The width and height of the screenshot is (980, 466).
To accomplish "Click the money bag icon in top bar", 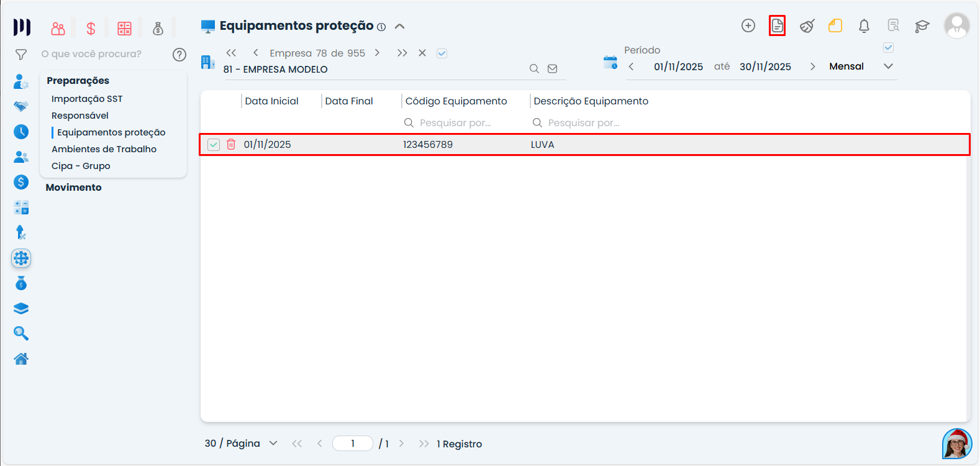I will [x=158, y=28].
